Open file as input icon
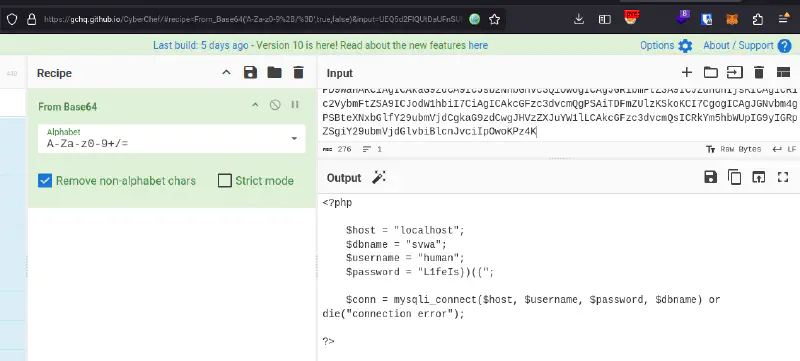This screenshot has width=800, height=361. 735,72
